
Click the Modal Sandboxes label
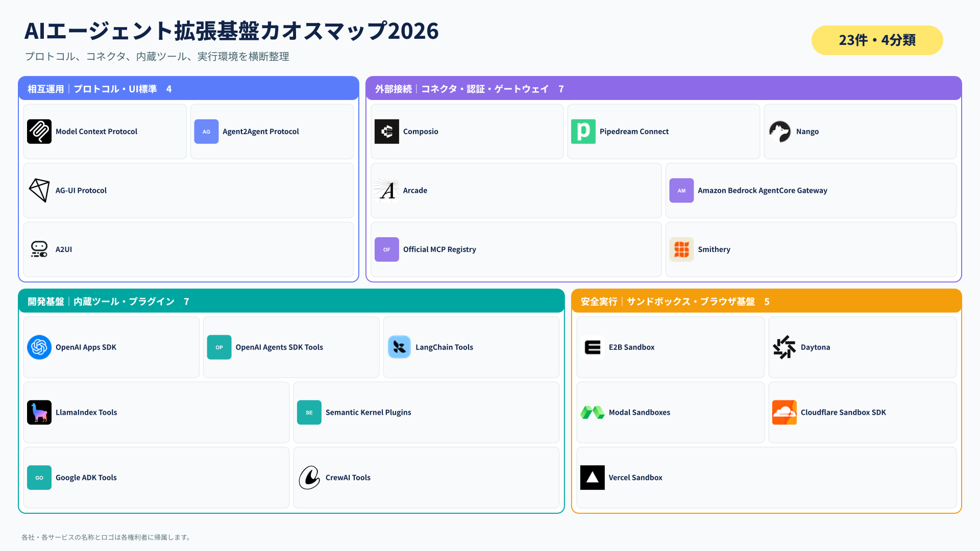639,412
